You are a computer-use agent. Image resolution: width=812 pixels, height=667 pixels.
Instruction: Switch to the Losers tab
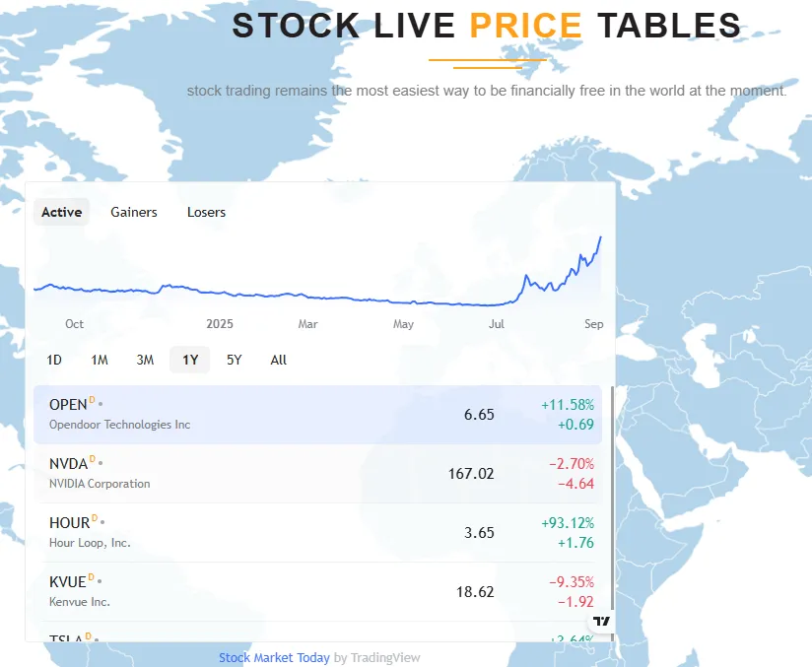click(206, 212)
